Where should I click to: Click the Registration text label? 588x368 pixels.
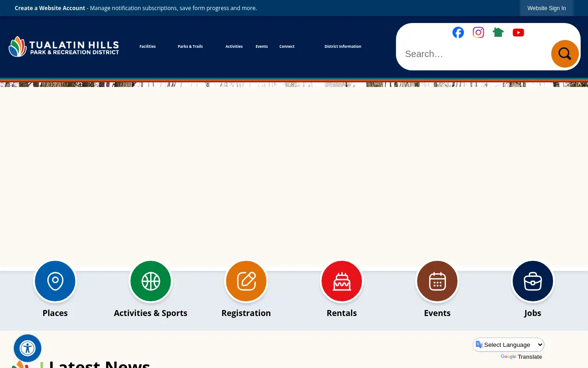[246, 313]
